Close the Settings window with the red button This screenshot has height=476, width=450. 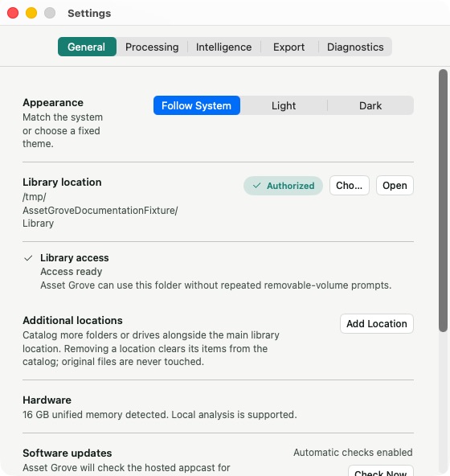(x=13, y=13)
